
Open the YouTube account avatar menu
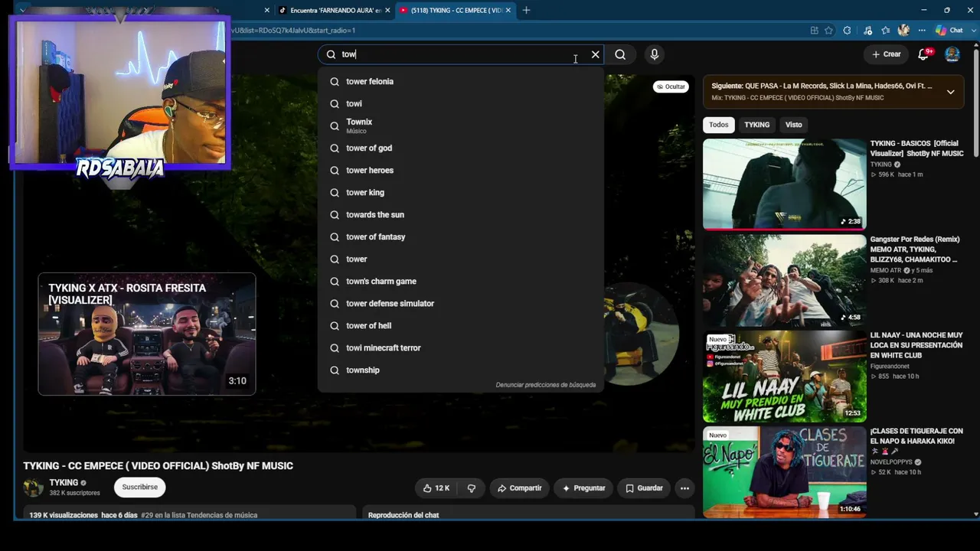point(952,54)
